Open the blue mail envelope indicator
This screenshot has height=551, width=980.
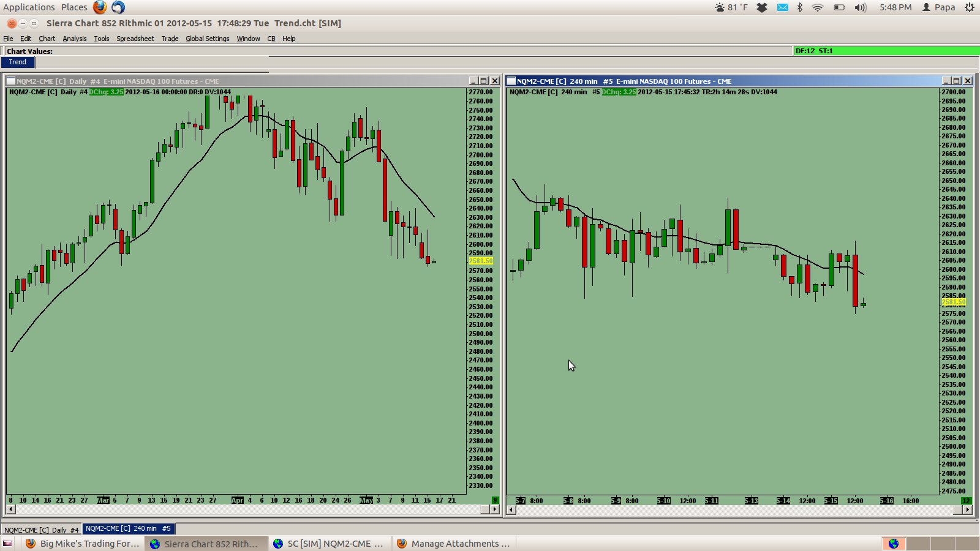coord(783,7)
